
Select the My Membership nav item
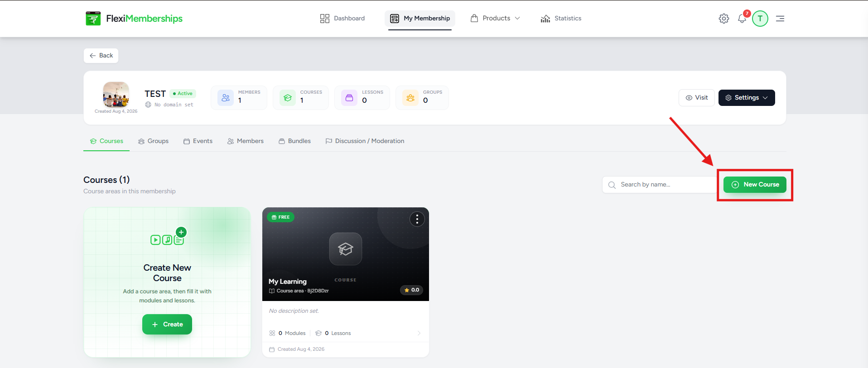420,19
